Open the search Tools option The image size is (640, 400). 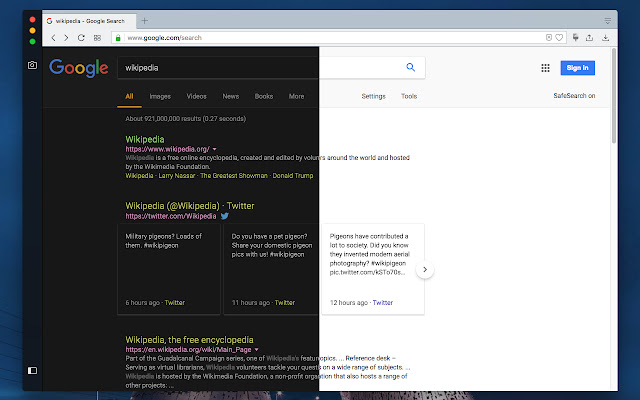pos(409,96)
